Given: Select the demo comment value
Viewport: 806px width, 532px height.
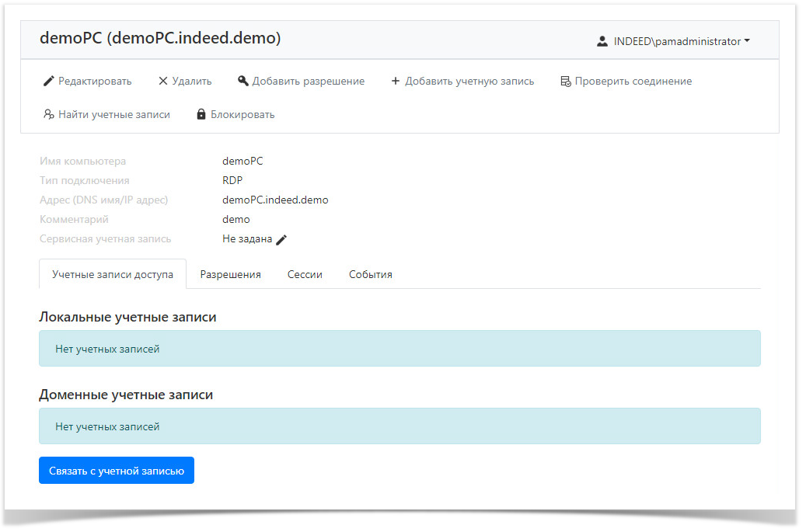Looking at the screenshot, I should (236, 219).
